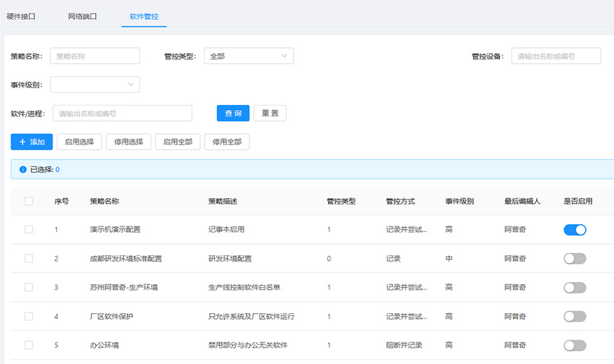Open the 事件级别 dropdown
614x364 pixels.
95,84
